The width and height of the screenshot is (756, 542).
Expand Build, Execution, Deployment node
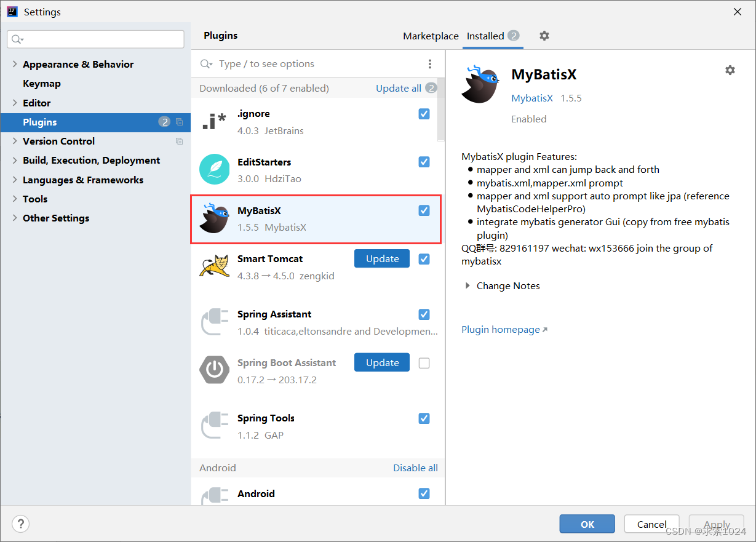[15, 160]
